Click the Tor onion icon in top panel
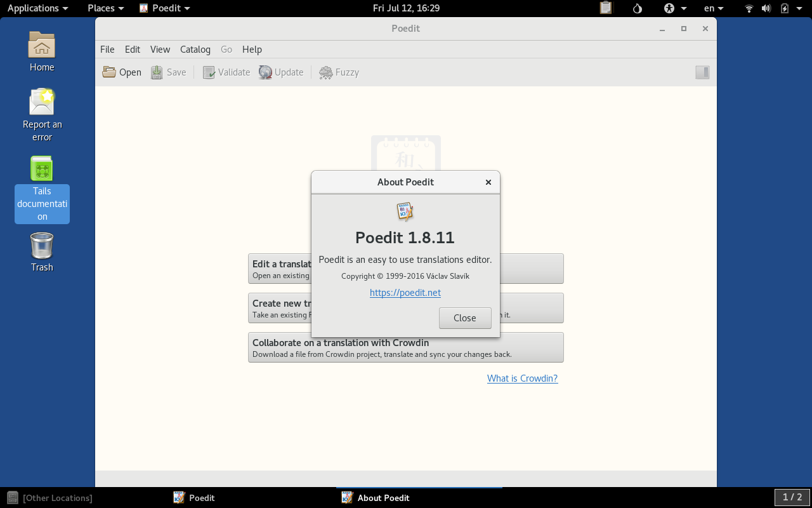Image resolution: width=812 pixels, height=508 pixels. (x=638, y=8)
